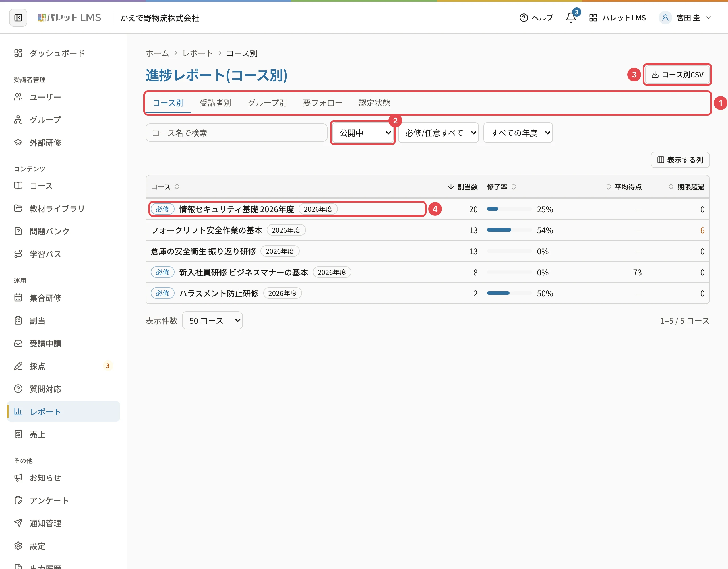Open the パレットLMS app grid icon
This screenshot has height=569, width=728.
593,18
